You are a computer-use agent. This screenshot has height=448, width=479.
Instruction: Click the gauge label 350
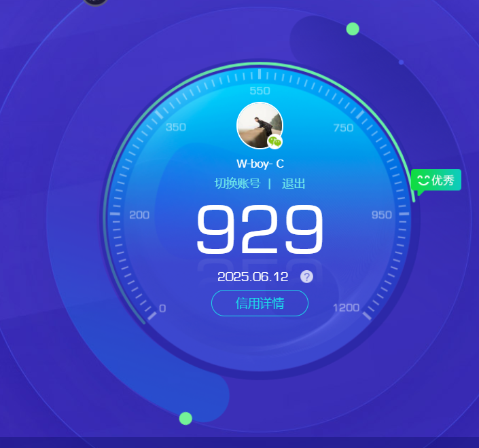coord(176,127)
